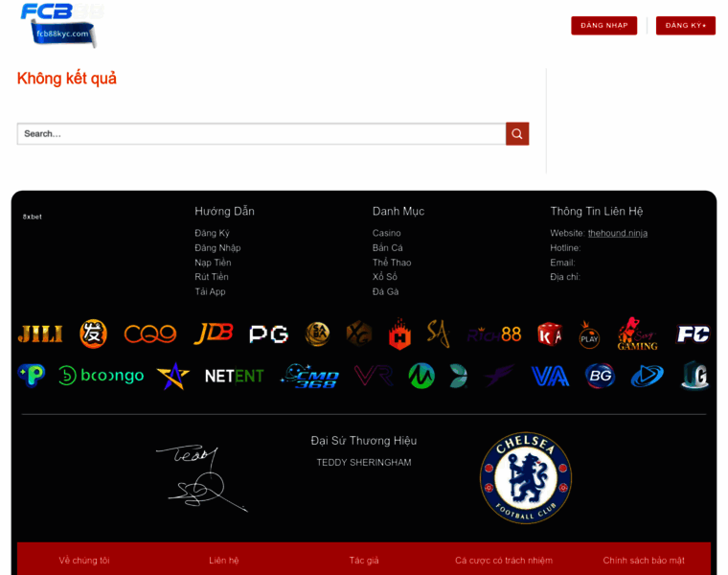Select the Booongo provider logo
The width and height of the screenshot is (728, 575).
coord(102,376)
